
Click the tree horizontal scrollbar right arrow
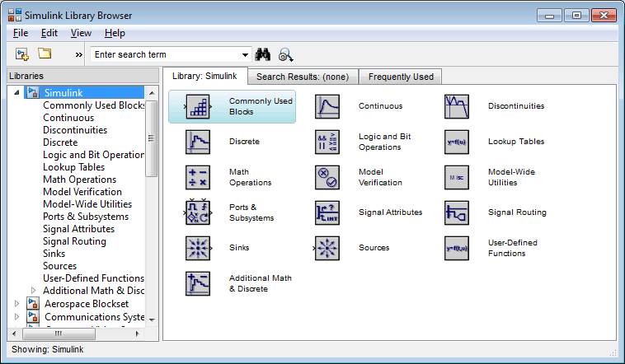tap(137, 334)
